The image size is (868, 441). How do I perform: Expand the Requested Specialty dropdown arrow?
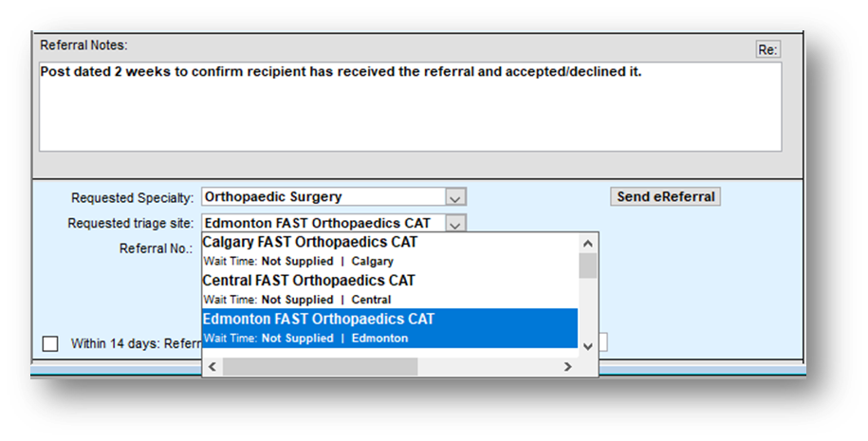click(455, 197)
